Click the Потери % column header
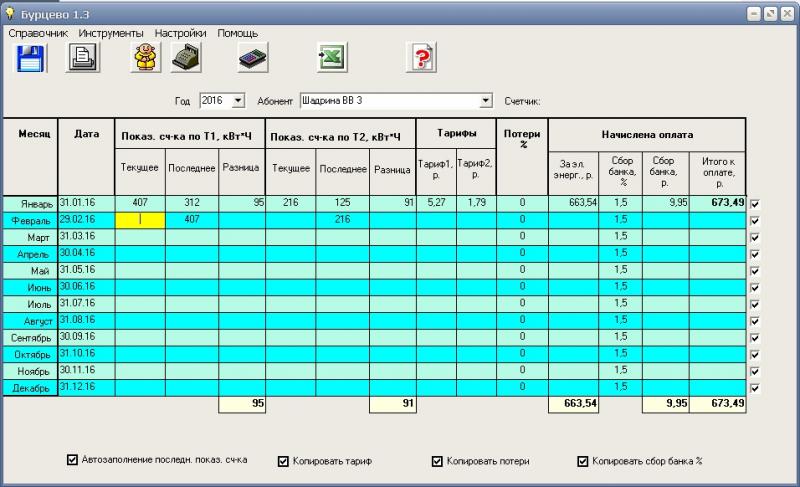The width and height of the screenshot is (800, 487). click(x=522, y=157)
